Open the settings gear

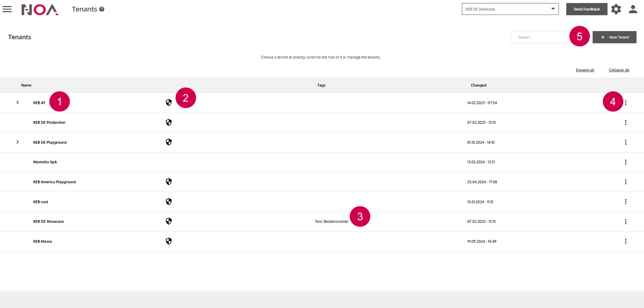pyautogui.click(x=616, y=9)
